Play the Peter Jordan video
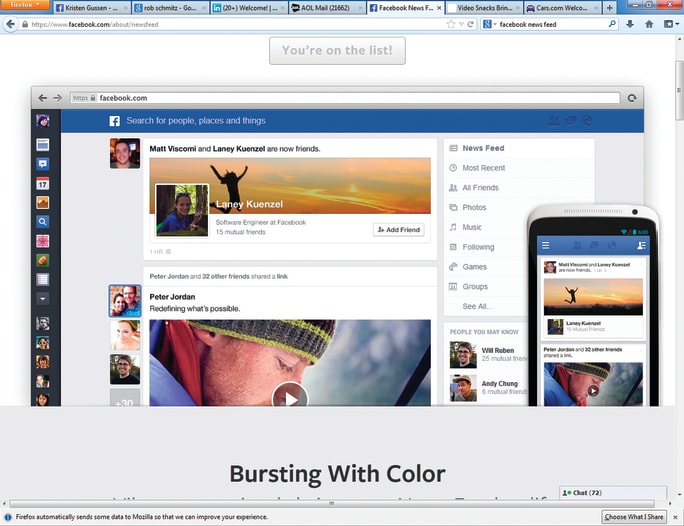This screenshot has width=684, height=526. [290, 397]
